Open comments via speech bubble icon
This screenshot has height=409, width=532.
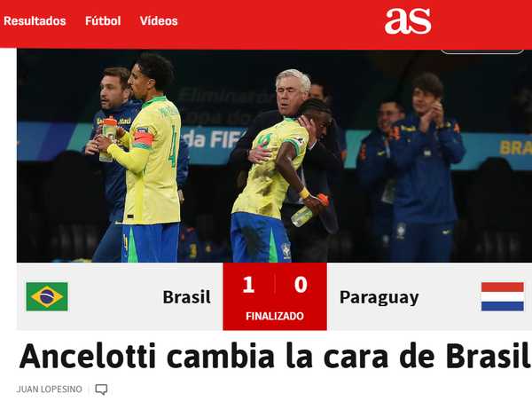(x=101, y=389)
